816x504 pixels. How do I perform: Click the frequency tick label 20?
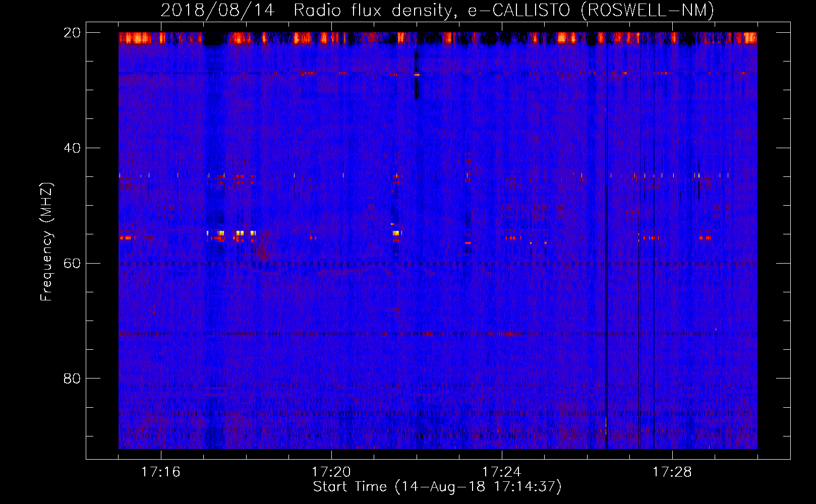72,33
